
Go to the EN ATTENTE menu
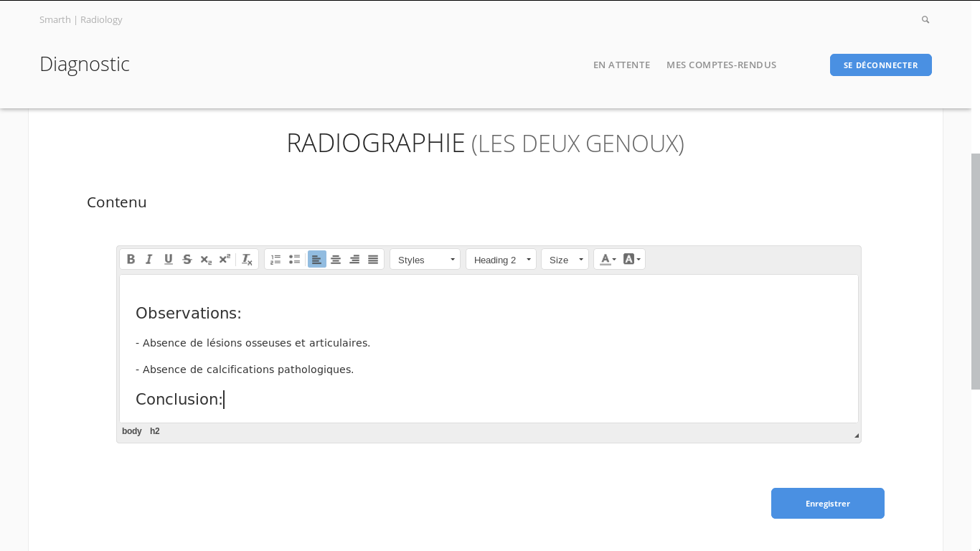click(621, 65)
